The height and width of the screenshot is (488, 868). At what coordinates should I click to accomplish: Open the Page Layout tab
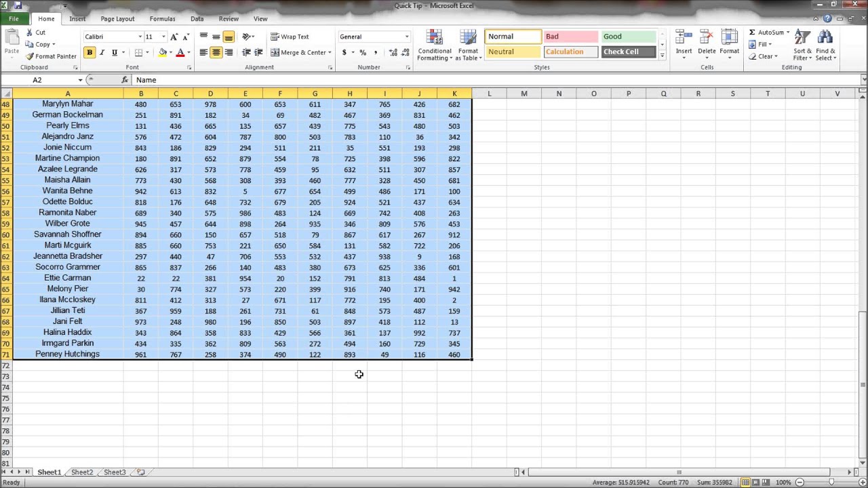(x=117, y=19)
